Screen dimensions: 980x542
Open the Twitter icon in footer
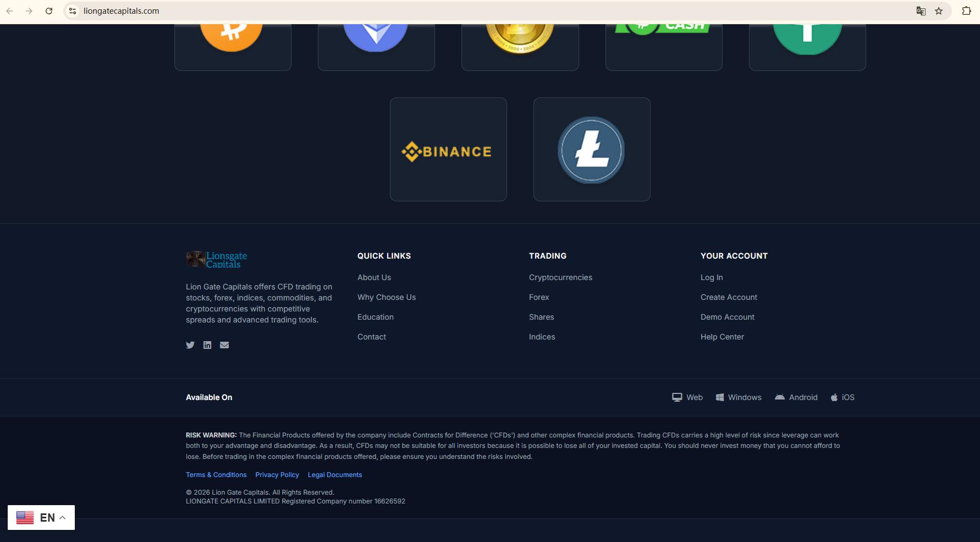pyautogui.click(x=190, y=345)
